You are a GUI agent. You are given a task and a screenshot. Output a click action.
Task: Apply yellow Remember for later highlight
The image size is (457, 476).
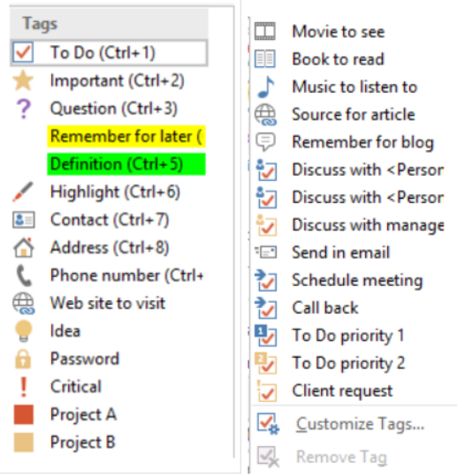126,136
